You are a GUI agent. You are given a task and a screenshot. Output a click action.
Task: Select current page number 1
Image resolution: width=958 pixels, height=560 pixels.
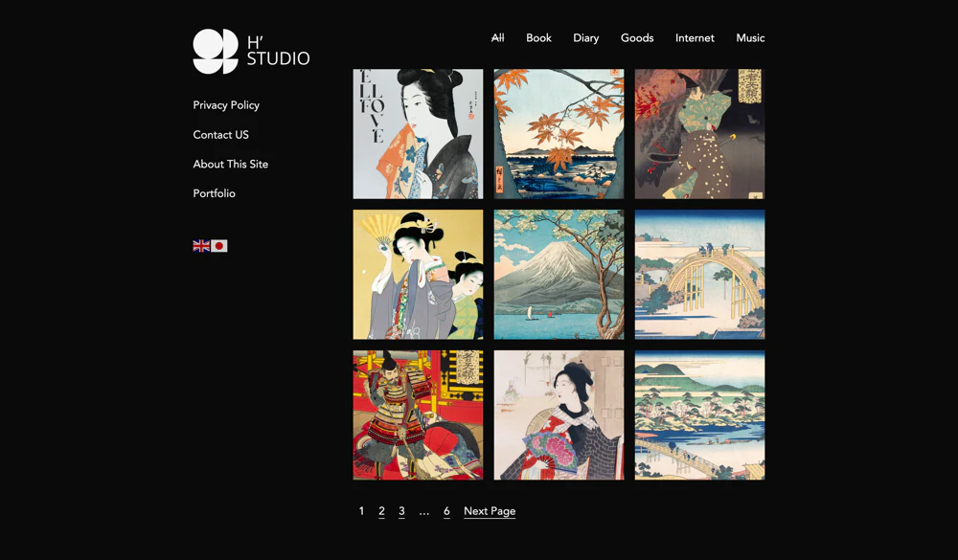362,511
